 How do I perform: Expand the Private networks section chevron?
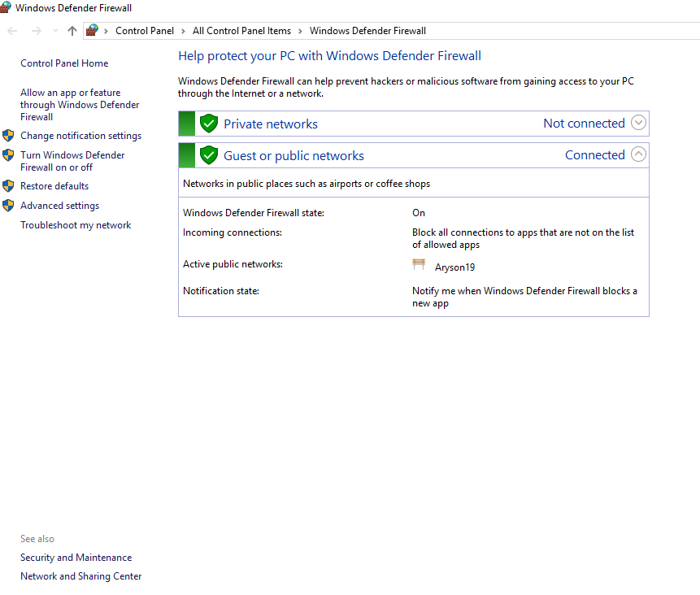pos(638,122)
